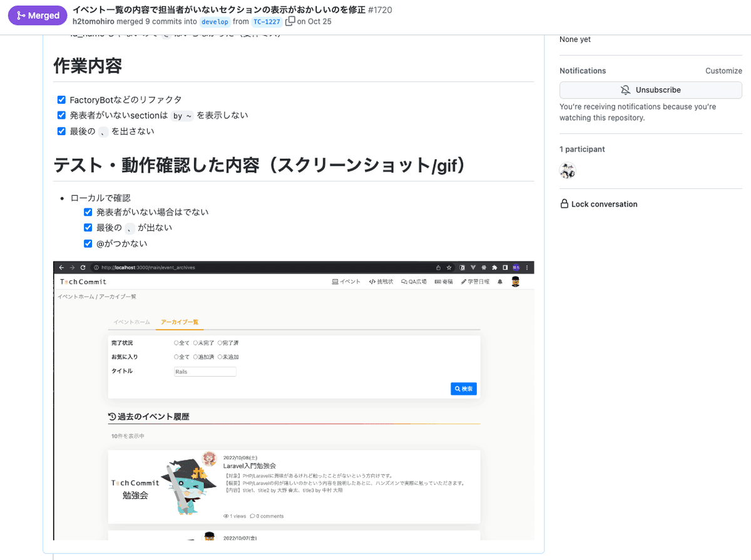This screenshot has height=560, width=751.
Task: Click the Customize notifications link
Action: point(723,71)
